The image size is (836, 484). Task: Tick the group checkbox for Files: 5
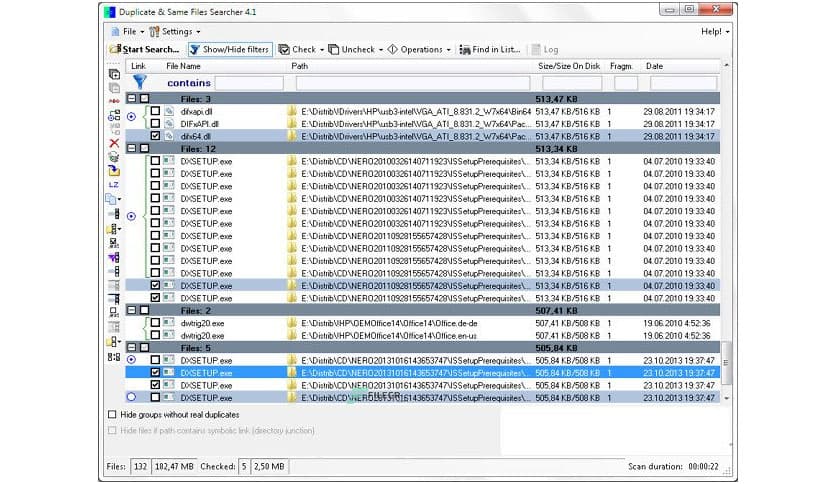pos(144,347)
